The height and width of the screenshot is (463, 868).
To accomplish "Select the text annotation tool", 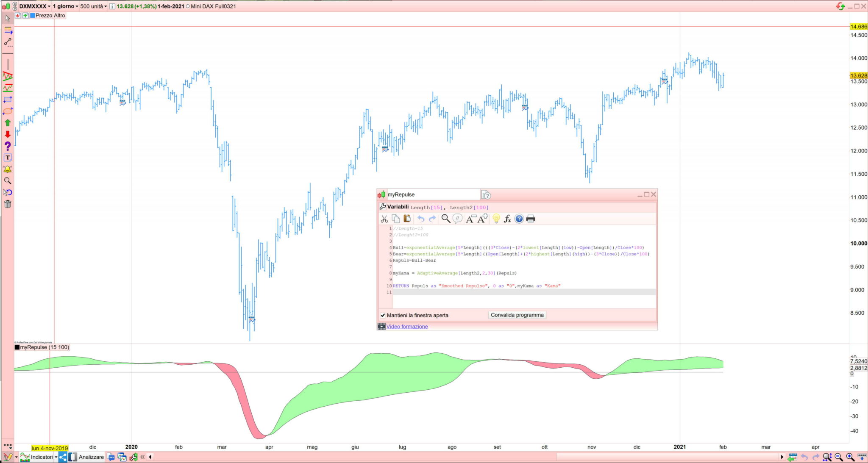I will tap(8, 158).
